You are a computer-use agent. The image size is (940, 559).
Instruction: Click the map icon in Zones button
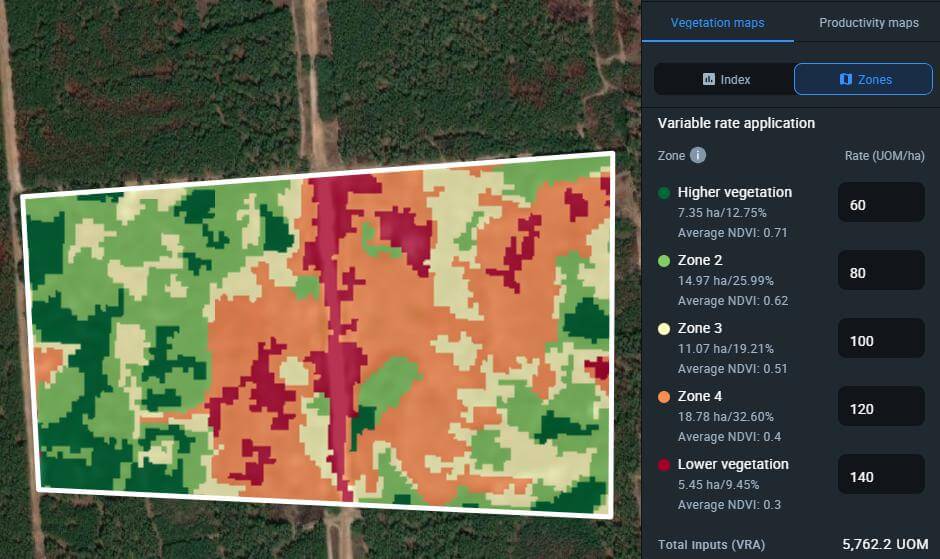pyautogui.click(x=846, y=79)
